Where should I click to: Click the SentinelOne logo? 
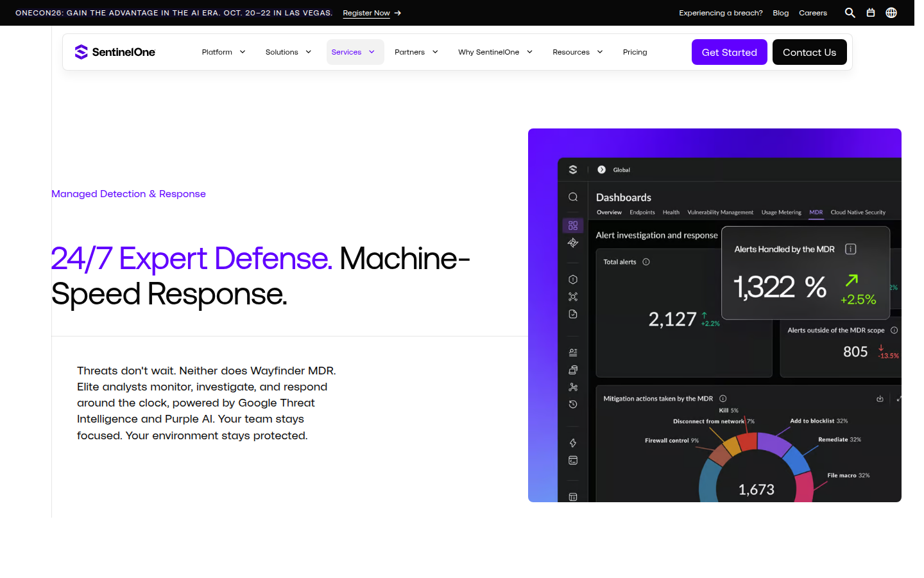tap(115, 52)
